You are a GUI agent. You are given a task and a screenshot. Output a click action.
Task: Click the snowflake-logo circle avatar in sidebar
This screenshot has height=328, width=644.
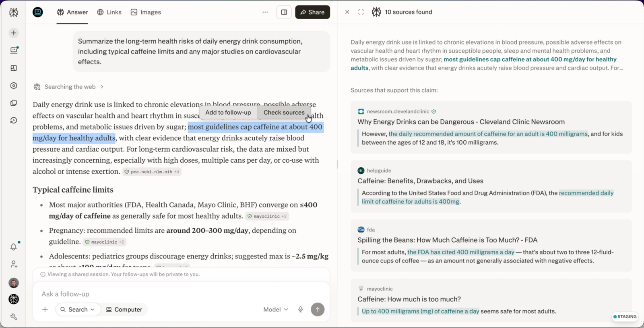14,299
